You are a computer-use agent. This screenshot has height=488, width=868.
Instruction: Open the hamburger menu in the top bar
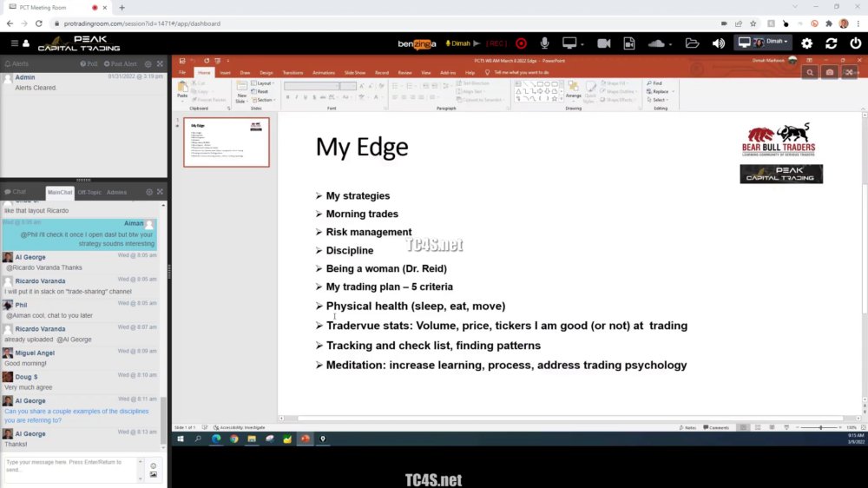click(15, 43)
